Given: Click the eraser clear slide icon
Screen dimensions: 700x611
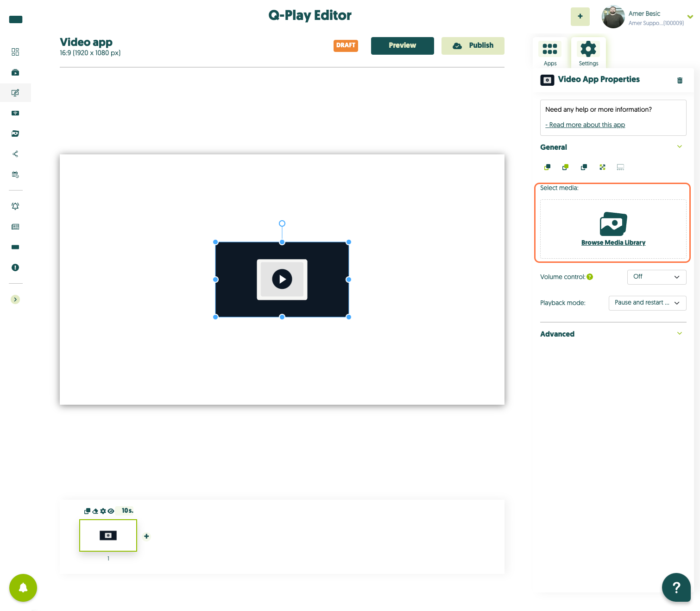Looking at the screenshot, I should point(95,511).
